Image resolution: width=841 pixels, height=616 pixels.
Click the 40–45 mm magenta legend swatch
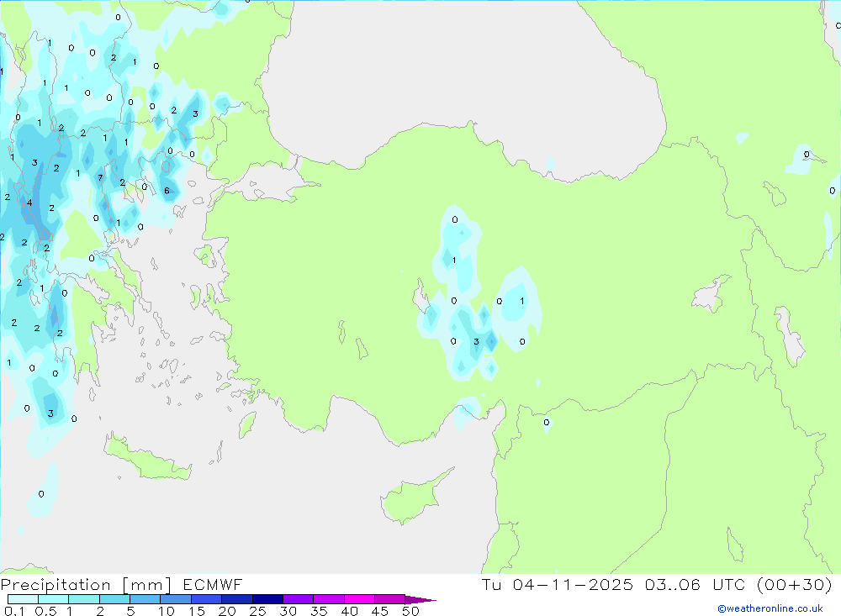coord(359,599)
